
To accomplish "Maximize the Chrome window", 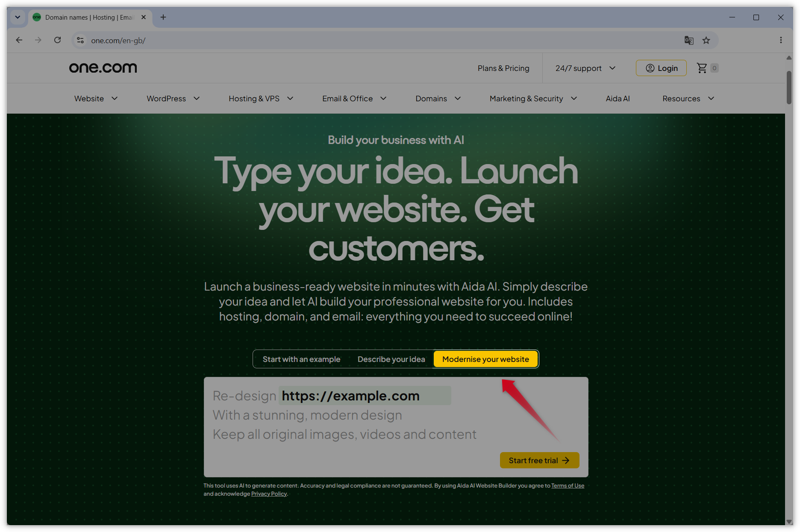I will [x=756, y=17].
